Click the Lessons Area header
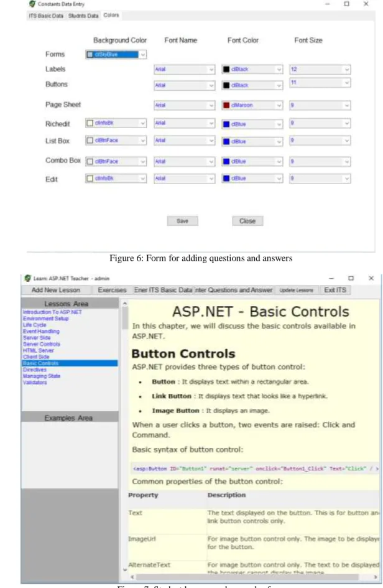Viewport: 383px width, 588px height. pos(70,304)
